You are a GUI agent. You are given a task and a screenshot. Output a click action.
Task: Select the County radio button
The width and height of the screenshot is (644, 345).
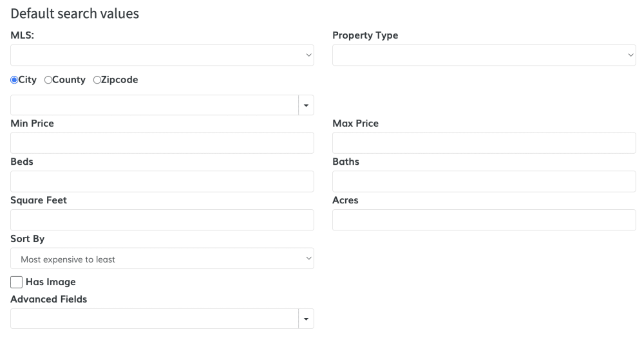click(48, 80)
